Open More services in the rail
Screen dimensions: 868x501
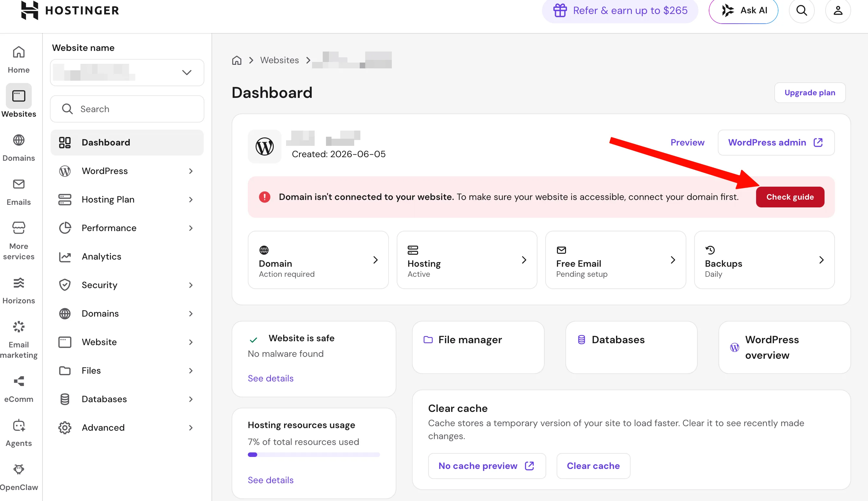[x=18, y=240]
